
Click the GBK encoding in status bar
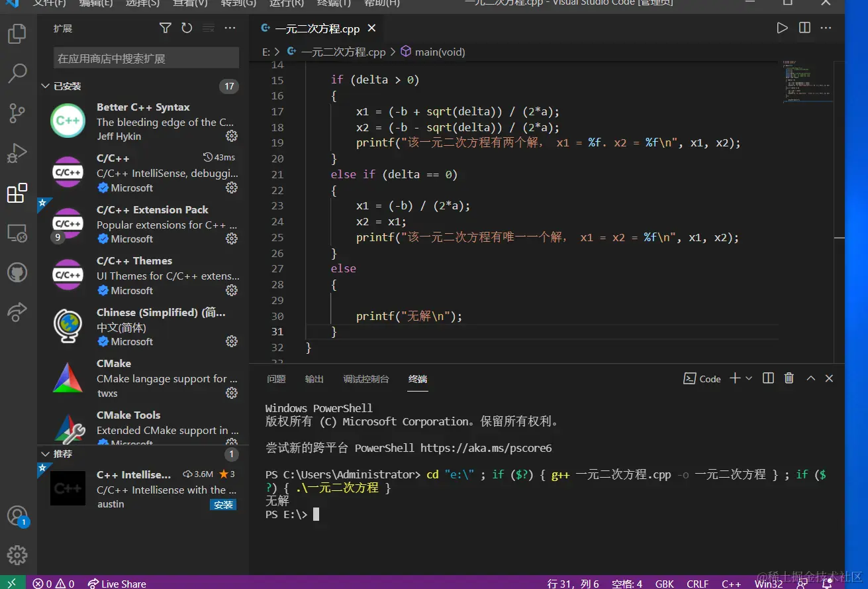(x=664, y=583)
